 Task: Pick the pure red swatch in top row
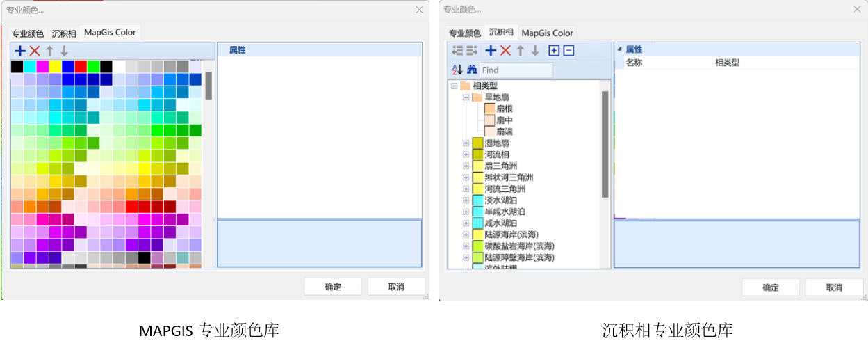[81, 67]
